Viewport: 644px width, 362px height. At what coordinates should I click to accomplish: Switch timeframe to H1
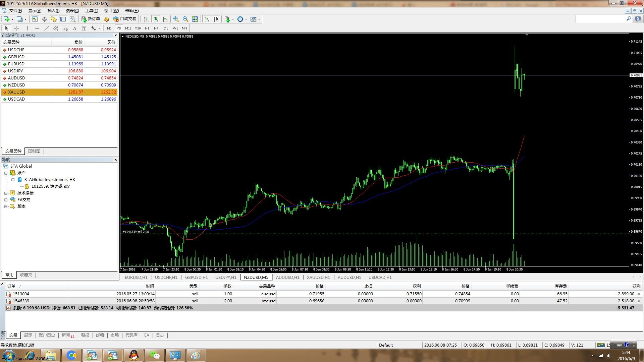(147, 28)
